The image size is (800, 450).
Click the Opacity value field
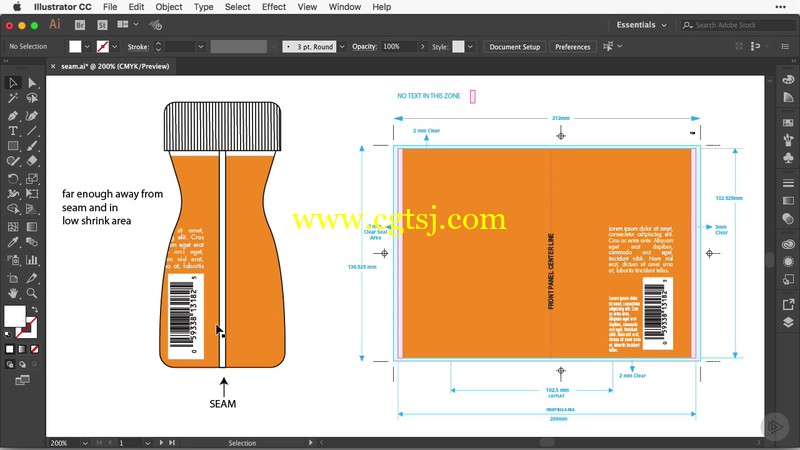coord(399,46)
